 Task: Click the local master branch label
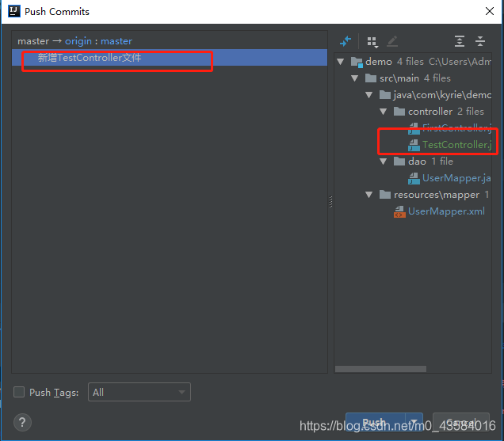33,41
